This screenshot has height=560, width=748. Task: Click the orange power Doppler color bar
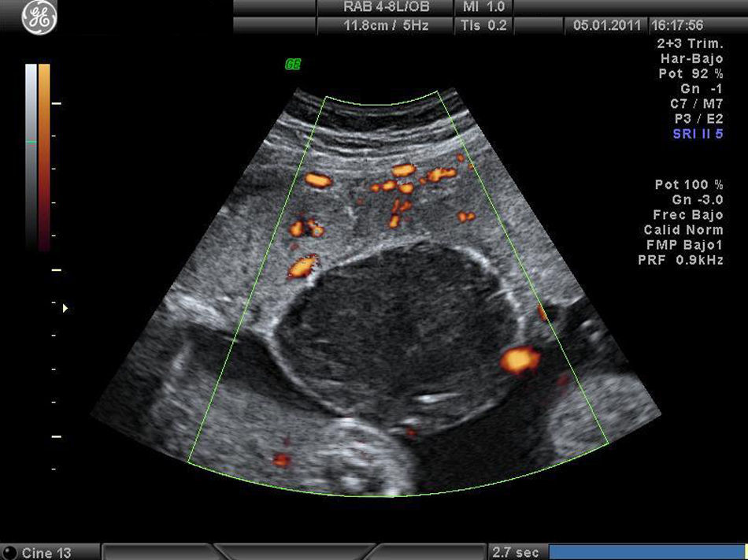tap(44, 158)
